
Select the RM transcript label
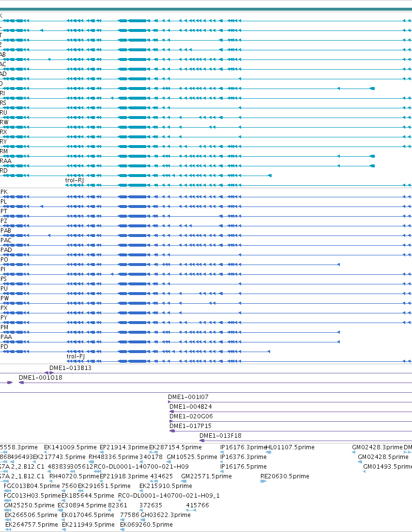[4, 151]
